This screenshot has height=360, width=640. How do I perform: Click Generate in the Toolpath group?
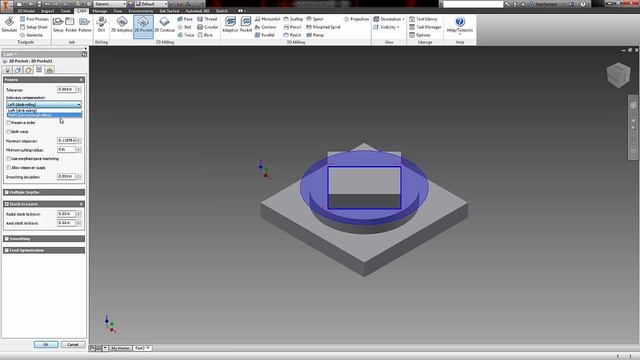[x=31, y=35]
